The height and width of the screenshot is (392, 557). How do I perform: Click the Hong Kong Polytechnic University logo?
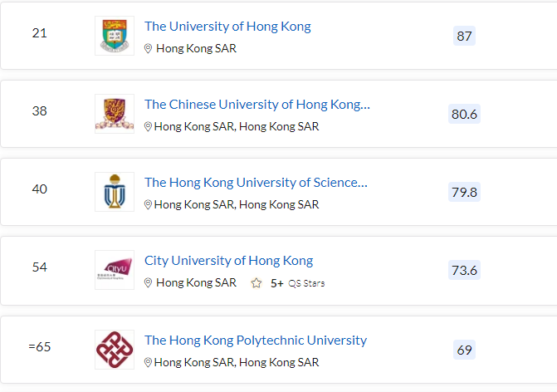[115, 349]
